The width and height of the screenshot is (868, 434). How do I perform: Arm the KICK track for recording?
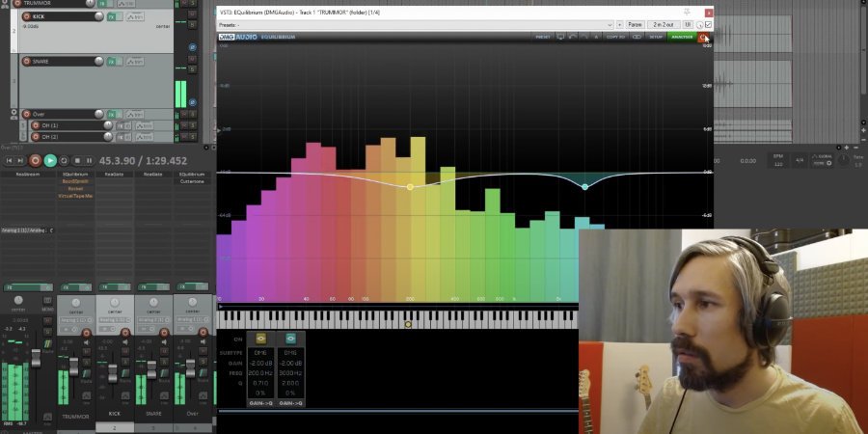pos(26,16)
